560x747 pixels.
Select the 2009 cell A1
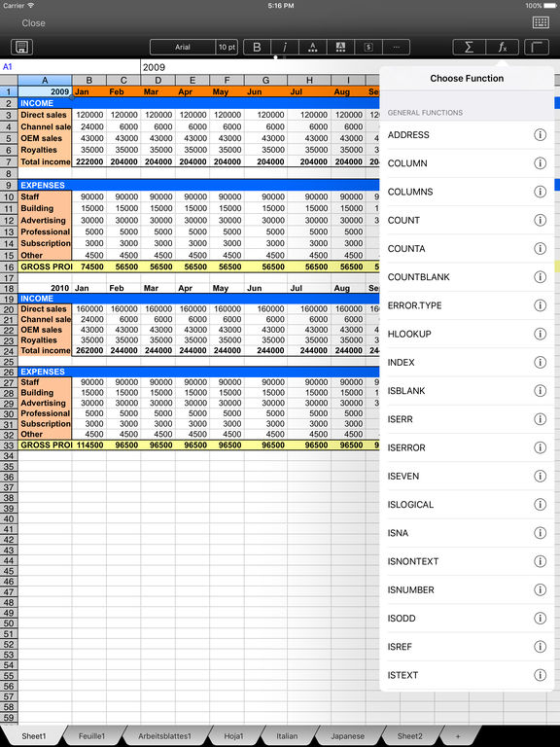[45, 92]
